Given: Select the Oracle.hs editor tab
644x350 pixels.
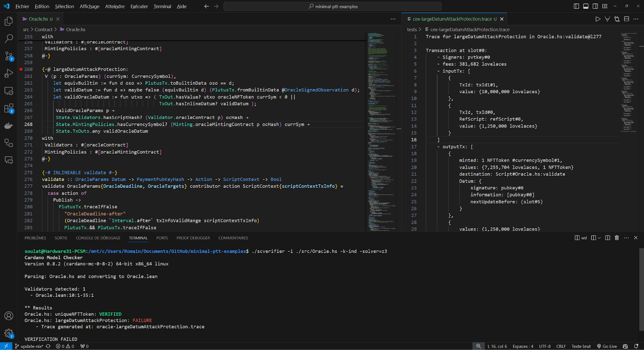Looking at the screenshot, I should tap(41, 19).
